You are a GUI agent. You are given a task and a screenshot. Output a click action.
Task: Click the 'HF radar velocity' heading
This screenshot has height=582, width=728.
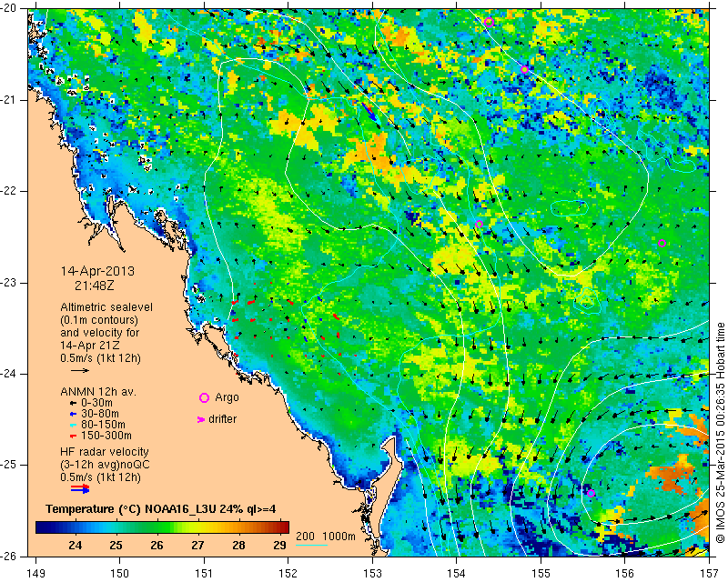tap(105, 452)
